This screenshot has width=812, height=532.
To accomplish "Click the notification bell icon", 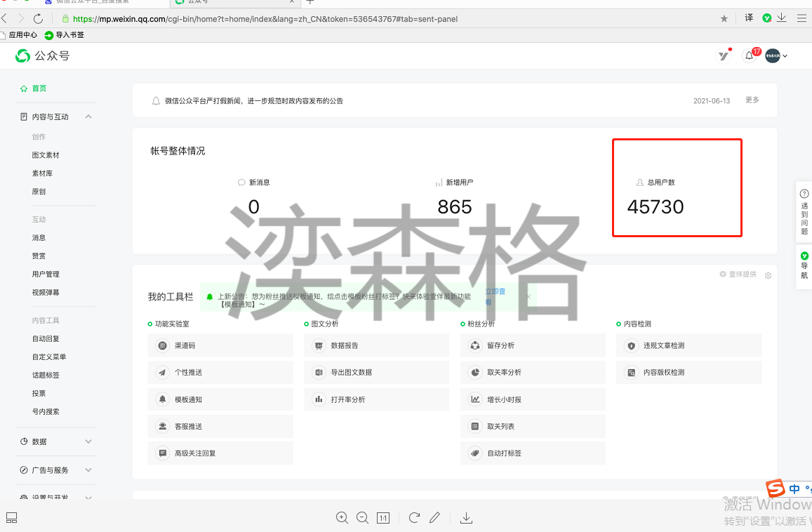I will click(750, 56).
